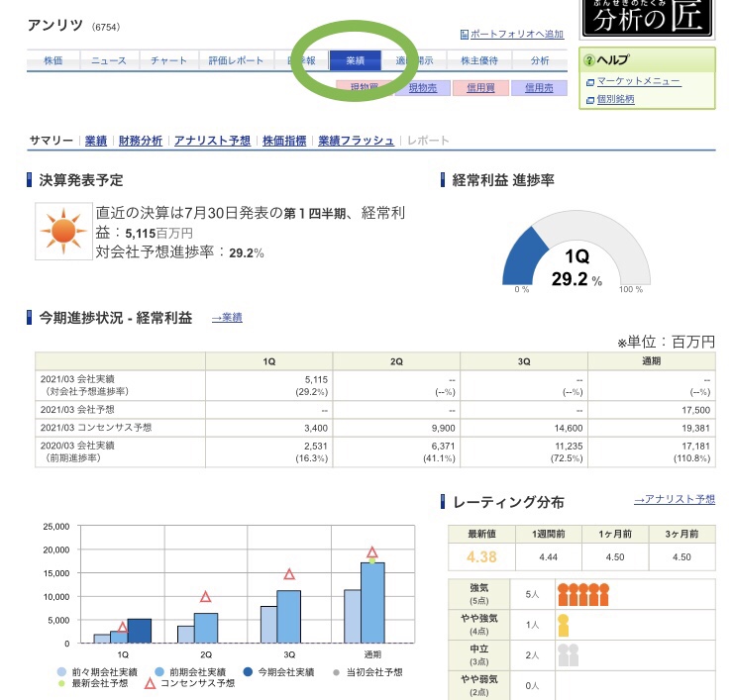Click the latest rating value 4.38

(481, 557)
